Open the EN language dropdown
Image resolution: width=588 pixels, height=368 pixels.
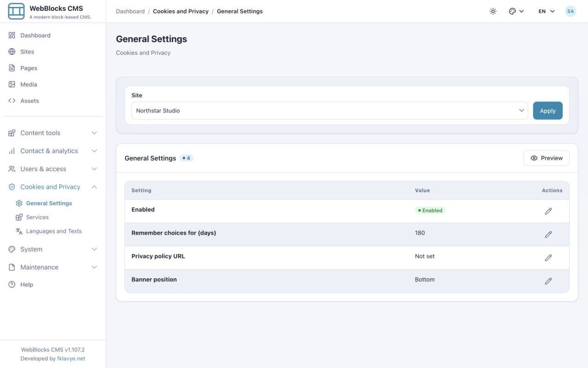tap(547, 11)
